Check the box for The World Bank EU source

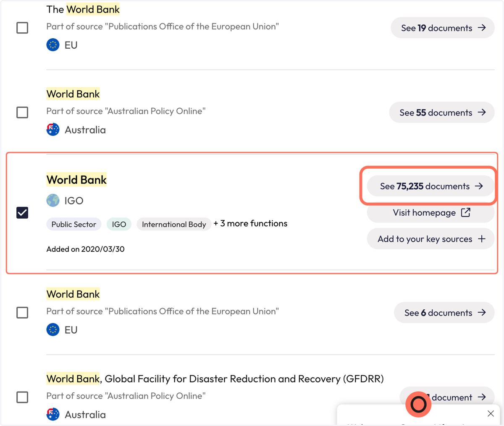click(22, 28)
